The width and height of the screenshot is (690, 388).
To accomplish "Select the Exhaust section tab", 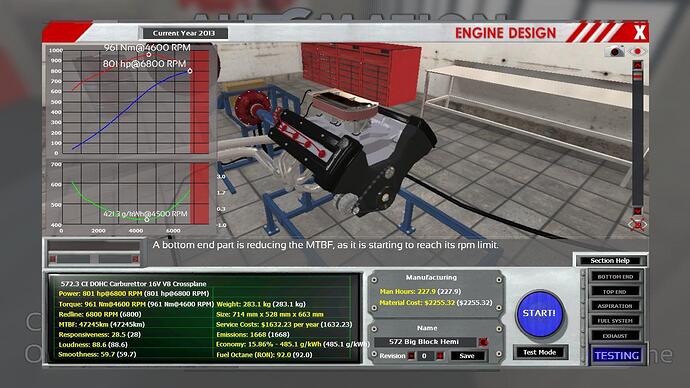I will [615, 336].
